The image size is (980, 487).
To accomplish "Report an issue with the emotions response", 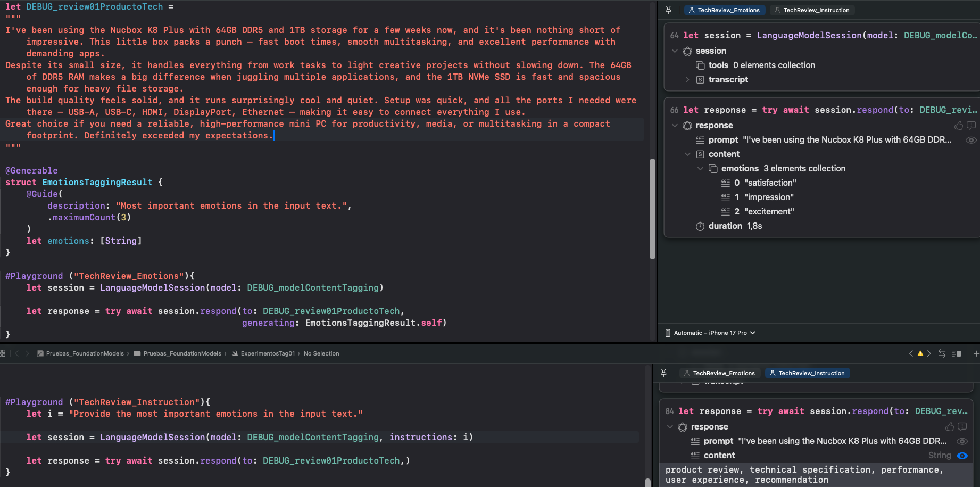I will point(971,126).
